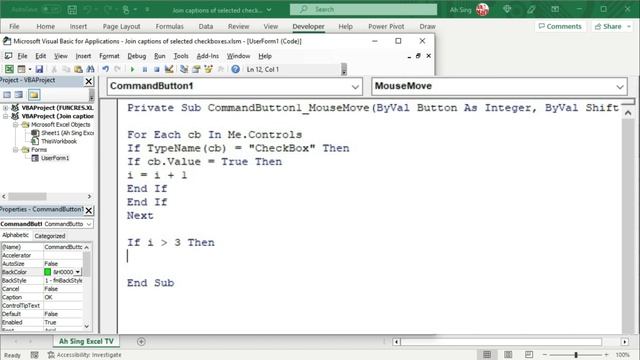This screenshot has width=640, height=360.
Task: Select UserForm1 in the project tree
Action: [55, 158]
